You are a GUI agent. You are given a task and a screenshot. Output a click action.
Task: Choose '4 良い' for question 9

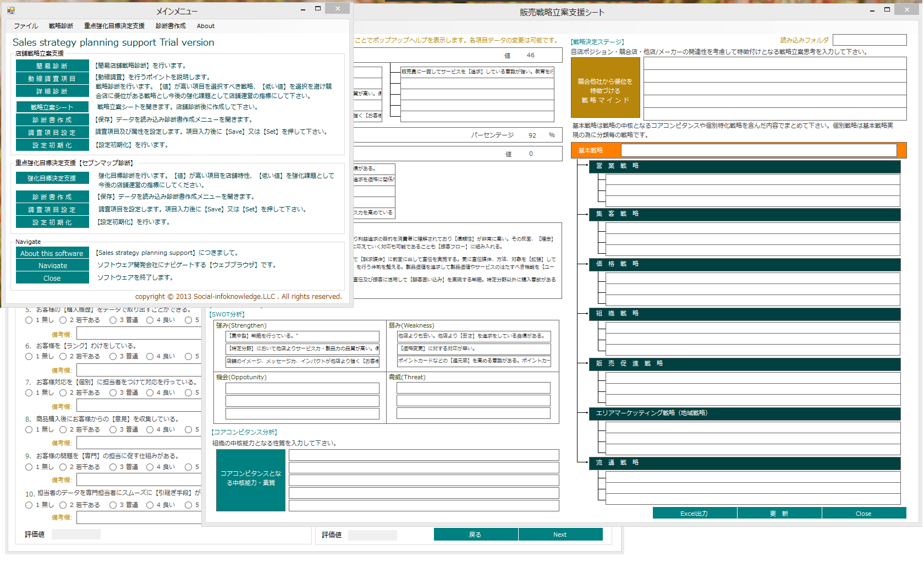tap(150, 467)
